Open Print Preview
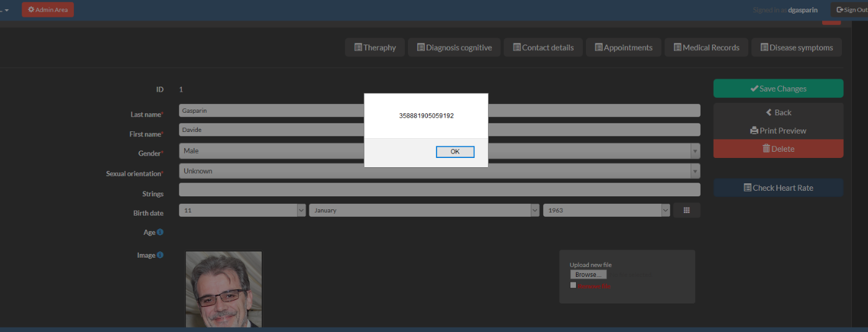The width and height of the screenshot is (868, 332). [x=778, y=131]
